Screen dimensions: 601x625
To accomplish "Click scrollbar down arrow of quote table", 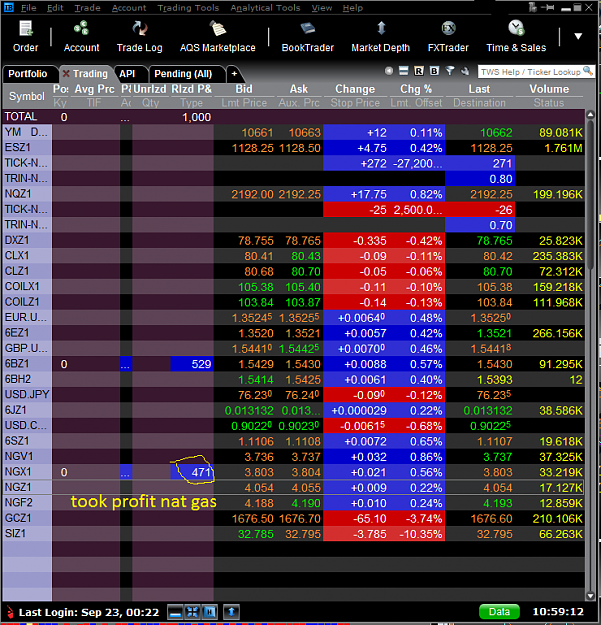I will pyautogui.click(x=590, y=596).
